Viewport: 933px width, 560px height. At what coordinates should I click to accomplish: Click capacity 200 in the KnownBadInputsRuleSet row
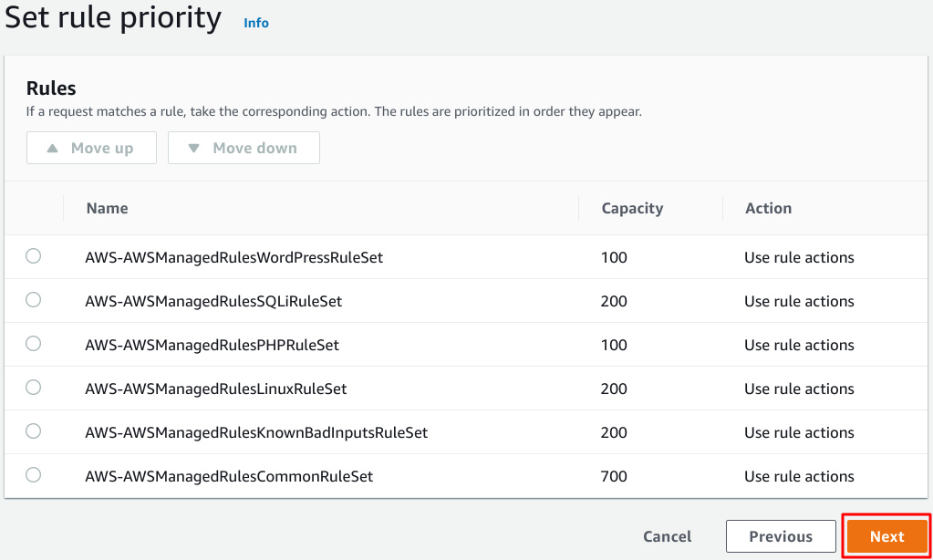(614, 432)
